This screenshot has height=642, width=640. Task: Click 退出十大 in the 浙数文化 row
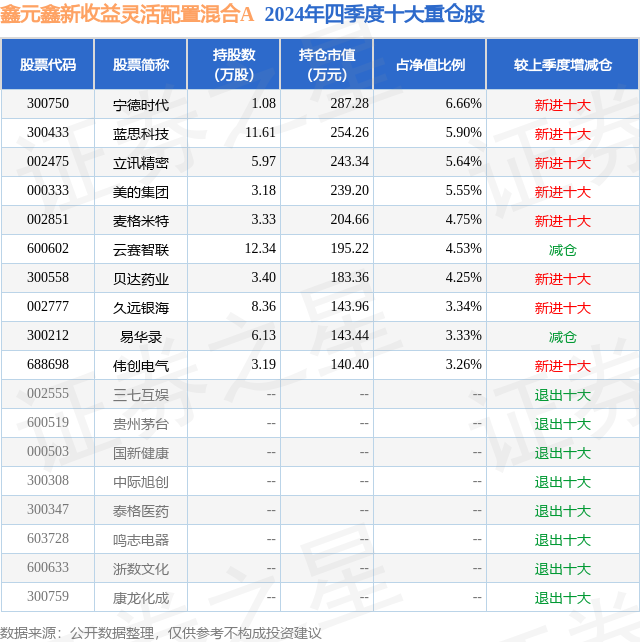pos(563,570)
